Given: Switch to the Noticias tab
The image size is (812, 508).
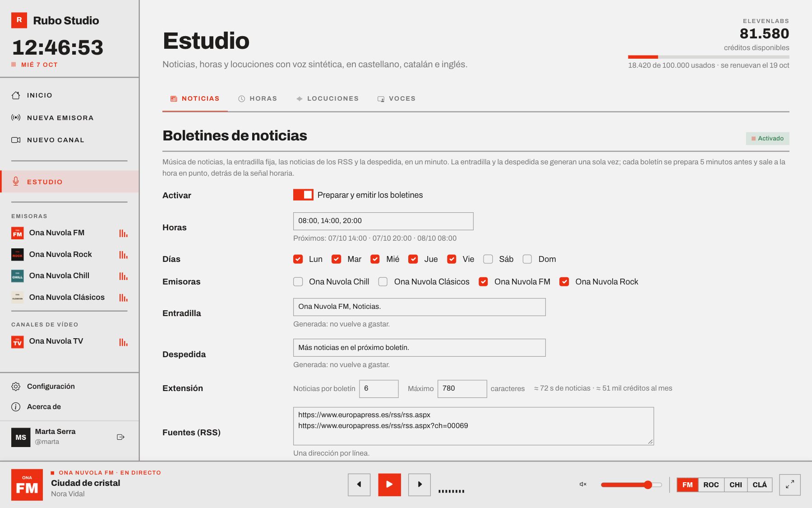Looking at the screenshot, I should (195, 99).
